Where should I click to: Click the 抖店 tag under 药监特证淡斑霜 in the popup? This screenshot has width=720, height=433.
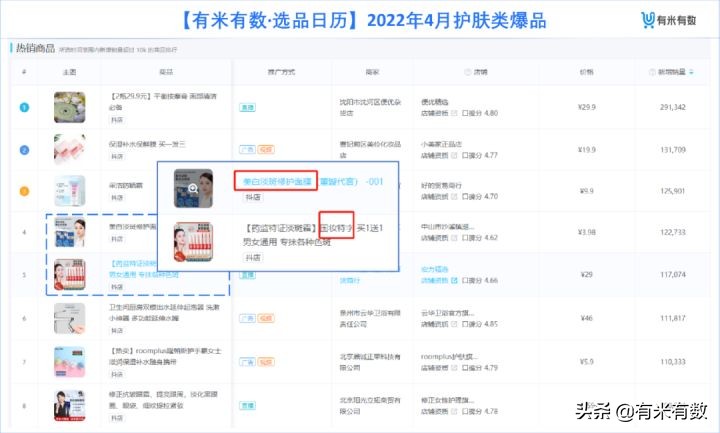253,258
